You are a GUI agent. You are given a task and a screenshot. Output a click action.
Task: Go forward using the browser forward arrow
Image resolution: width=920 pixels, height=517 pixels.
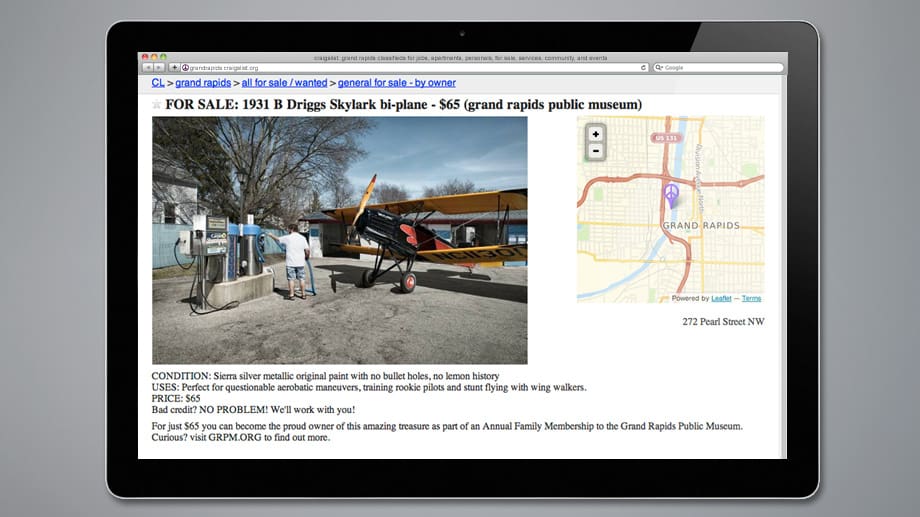tap(158, 68)
